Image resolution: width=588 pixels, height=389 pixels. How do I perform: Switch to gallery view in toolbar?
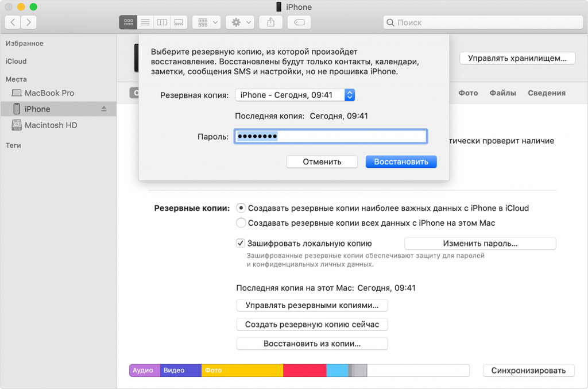pos(179,22)
